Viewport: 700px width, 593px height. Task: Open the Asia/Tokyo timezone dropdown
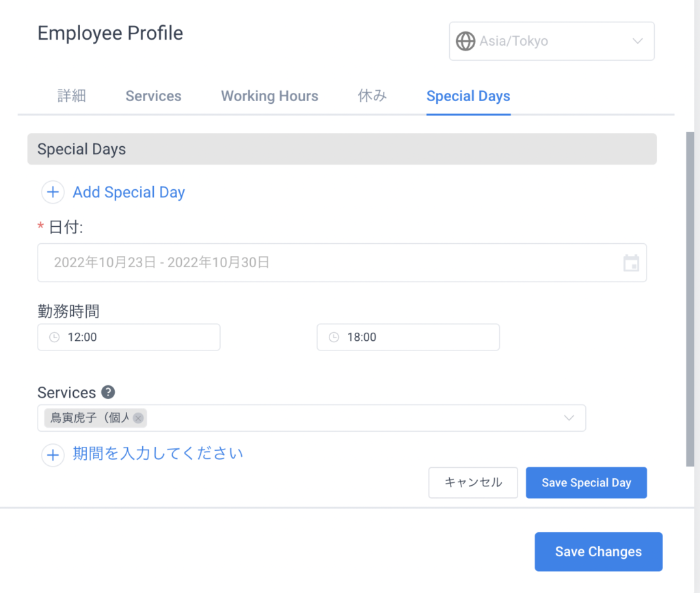[552, 41]
